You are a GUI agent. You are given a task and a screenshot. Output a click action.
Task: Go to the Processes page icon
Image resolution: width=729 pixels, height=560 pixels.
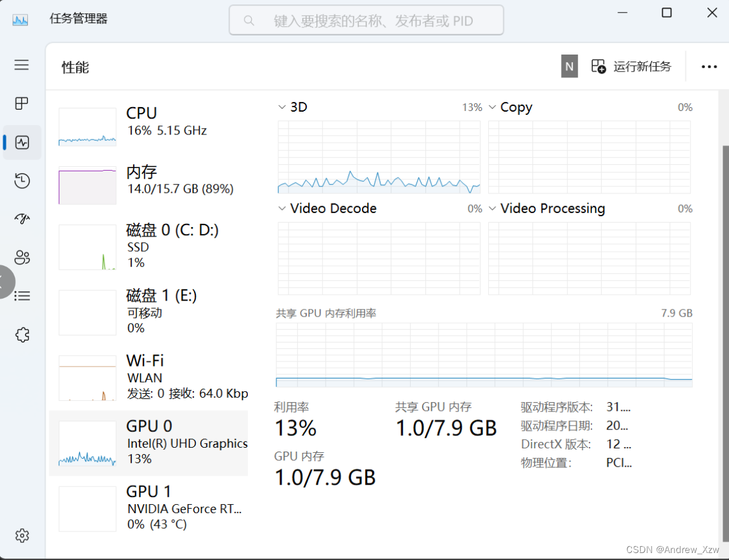[x=22, y=103]
